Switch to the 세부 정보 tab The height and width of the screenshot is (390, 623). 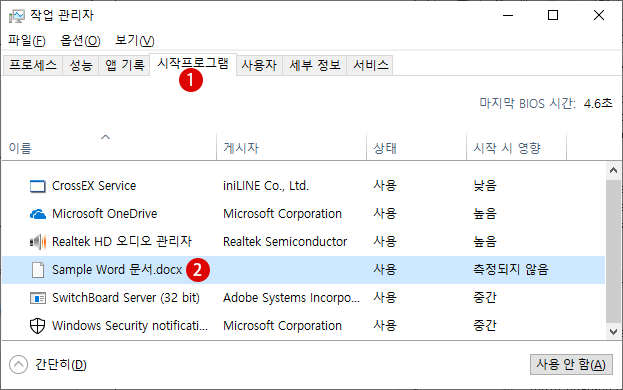coord(315,65)
